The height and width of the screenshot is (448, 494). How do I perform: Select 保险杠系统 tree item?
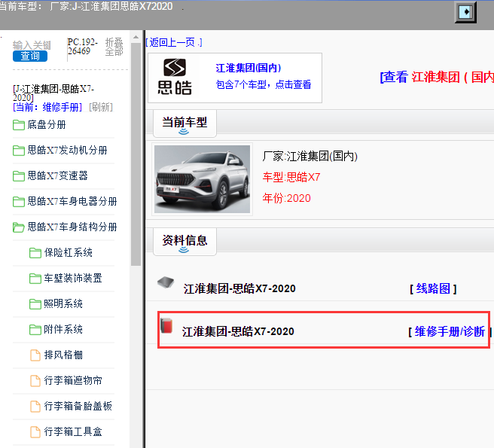pos(69,253)
